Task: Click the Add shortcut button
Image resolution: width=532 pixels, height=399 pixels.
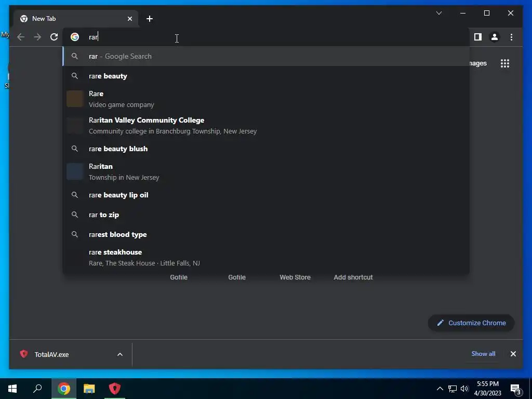Action: tap(353, 277)
